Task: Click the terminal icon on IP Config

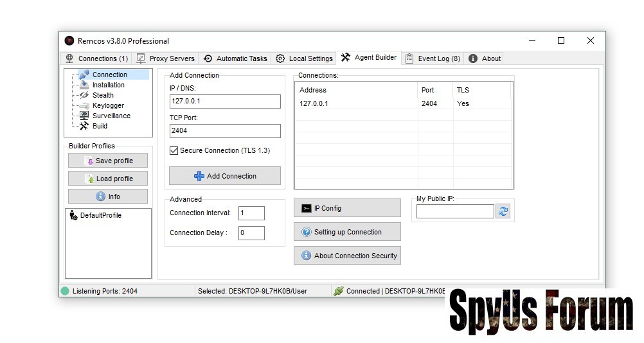Action: [x=307, y=208]
